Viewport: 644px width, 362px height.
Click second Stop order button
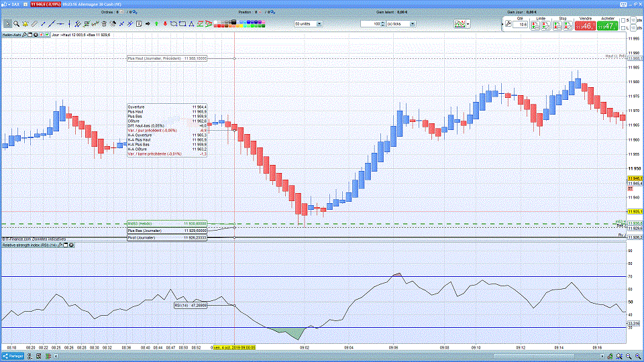[x=568, y=25]
